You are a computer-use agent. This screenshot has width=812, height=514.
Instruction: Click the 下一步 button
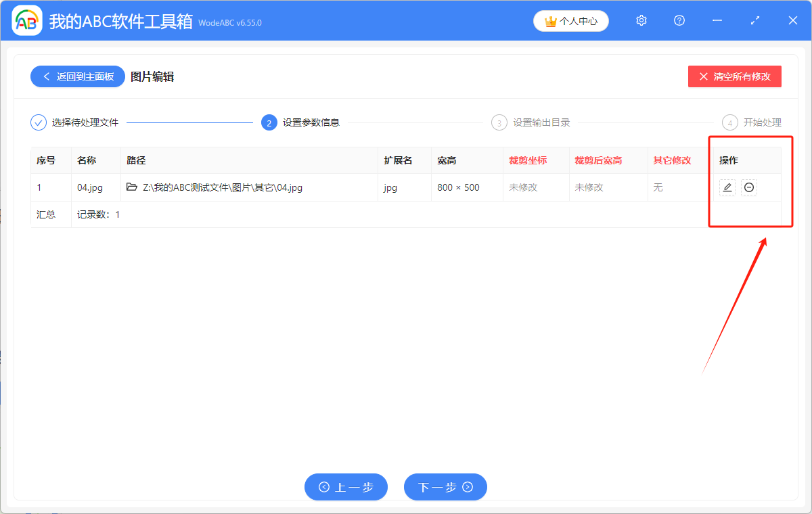pyautogui.click(x=445, y=487)
